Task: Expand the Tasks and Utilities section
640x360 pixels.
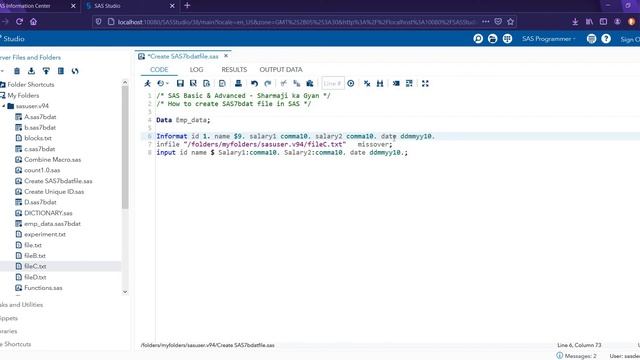Action: tap(21, 304)
